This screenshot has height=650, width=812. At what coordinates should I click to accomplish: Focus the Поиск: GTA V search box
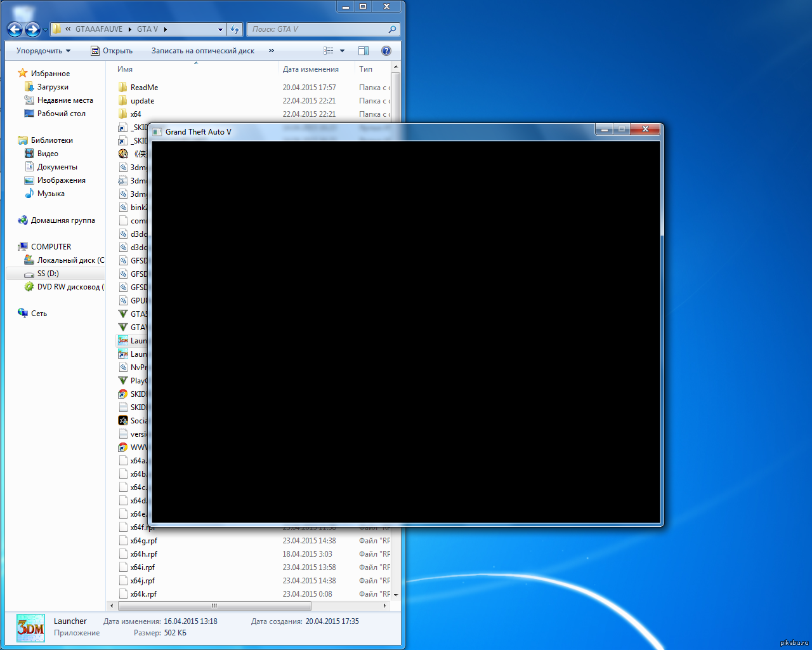coord(323,29)
